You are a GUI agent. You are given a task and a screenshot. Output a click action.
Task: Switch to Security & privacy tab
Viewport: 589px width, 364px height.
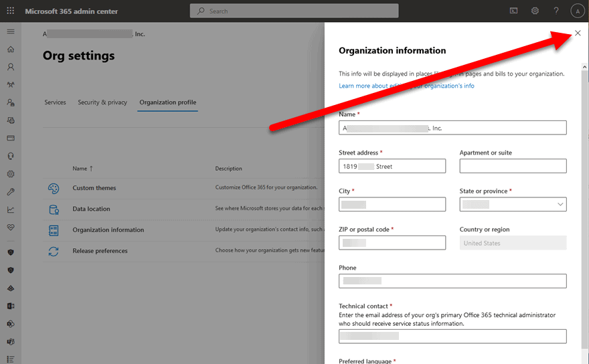(x=102, y=102)
